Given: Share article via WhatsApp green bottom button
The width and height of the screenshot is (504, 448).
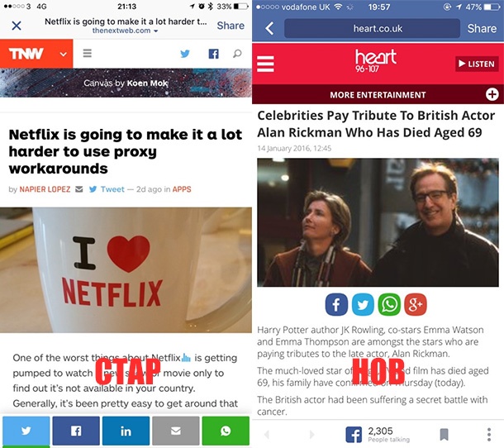Looking at the screenshot, I should [226, 431].
